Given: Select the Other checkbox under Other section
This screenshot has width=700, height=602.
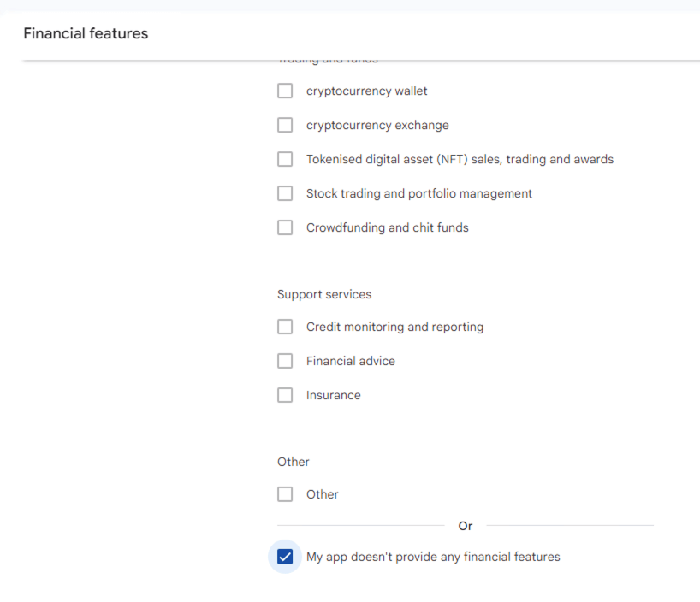Looking at the screenshot, I should [285, 494].
